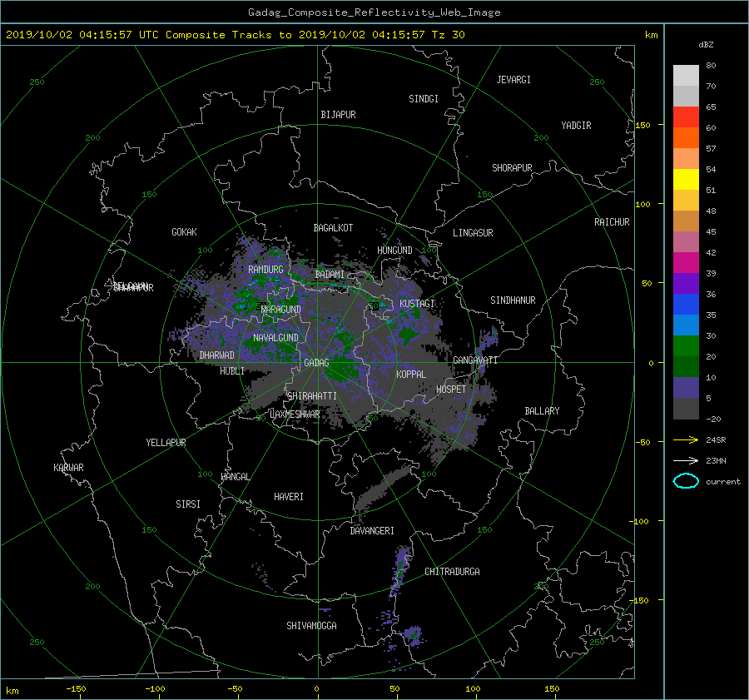Click the 'GANGAVATI' map label

475,360
